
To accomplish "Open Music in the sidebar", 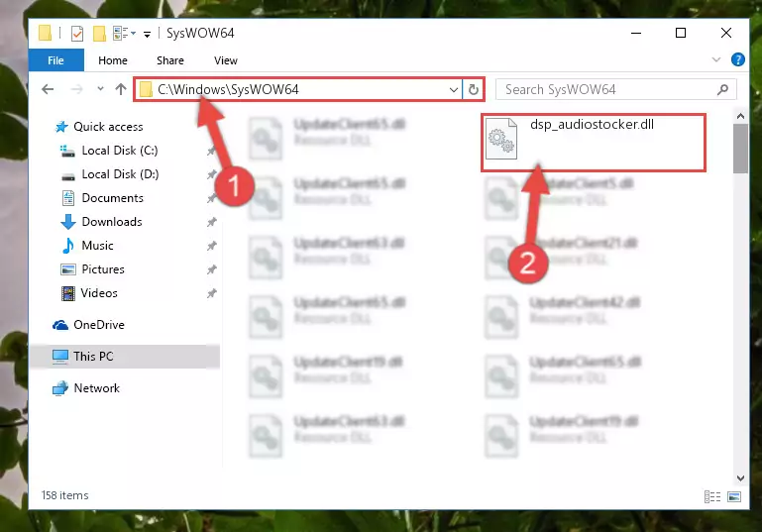I will pyautogui.click(x=87, y=246).
